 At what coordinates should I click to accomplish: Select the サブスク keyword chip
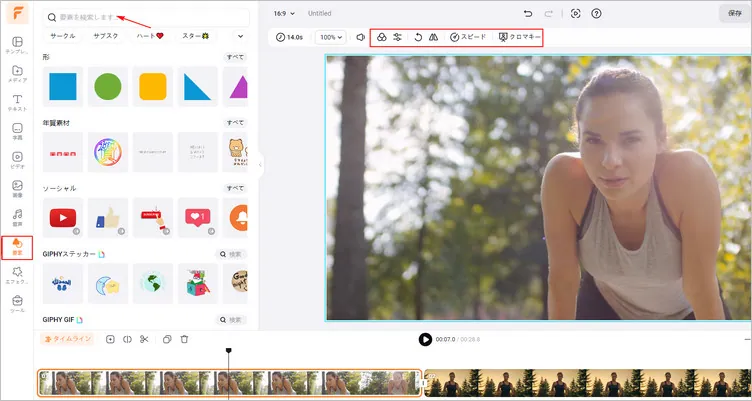[106, 36]
